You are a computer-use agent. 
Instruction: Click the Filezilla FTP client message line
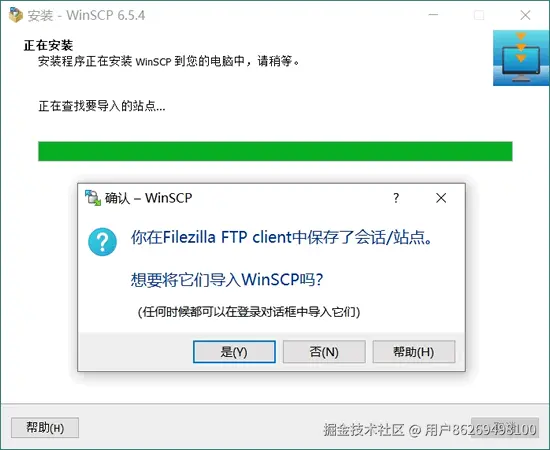(282, 237)
